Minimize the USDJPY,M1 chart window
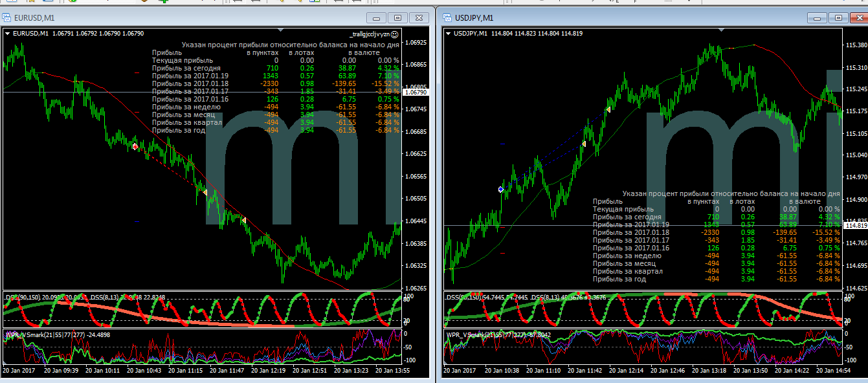 click(x=818, y=18)
